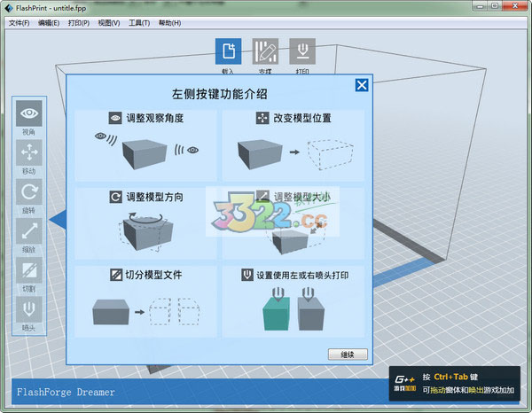
Task: Click the 设置使用左或右喷头打印 heading text
Action: pos(302,275)
